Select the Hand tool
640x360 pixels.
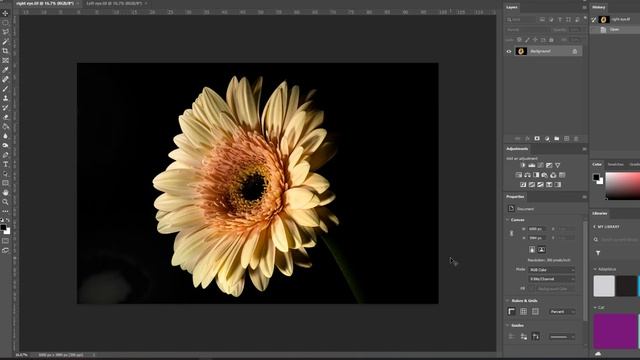click(5, 192)
